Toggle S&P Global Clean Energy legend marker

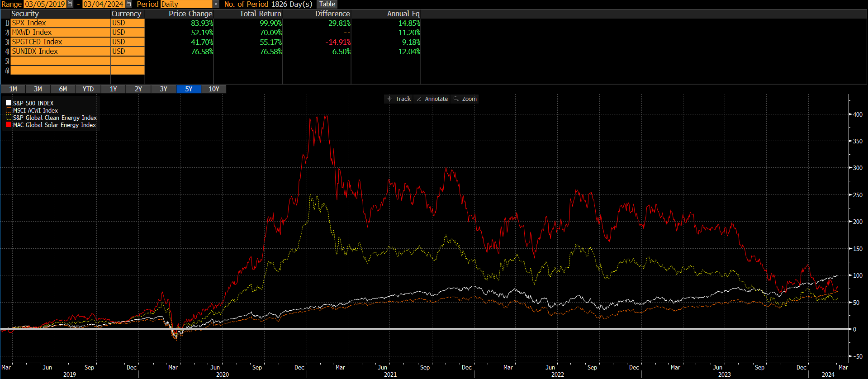click(9, 118)
